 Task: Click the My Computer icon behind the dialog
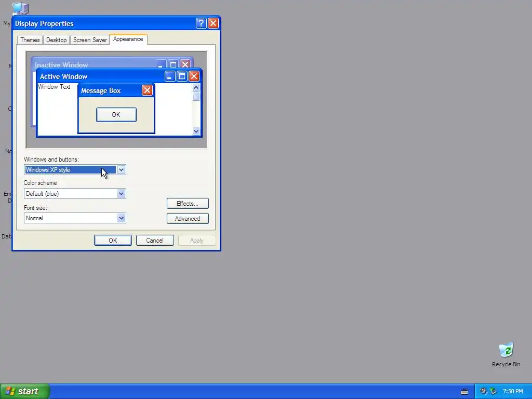click(20, 8)
